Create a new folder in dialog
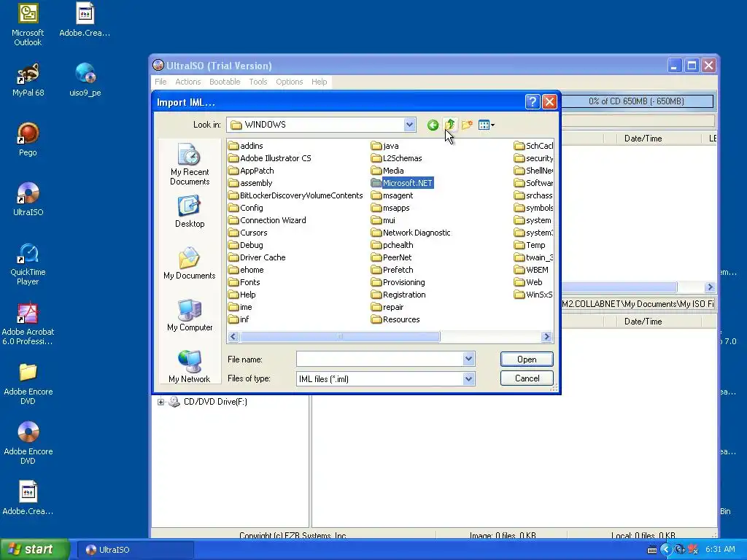Image resolution: width=747 pixels, height=560 pixels. 467,125
